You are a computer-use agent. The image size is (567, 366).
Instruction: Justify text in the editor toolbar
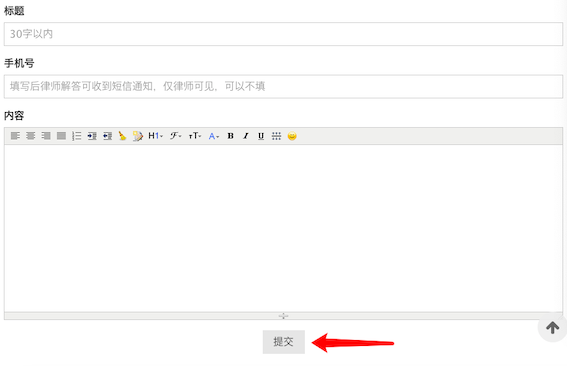click(x=61, y=136)
